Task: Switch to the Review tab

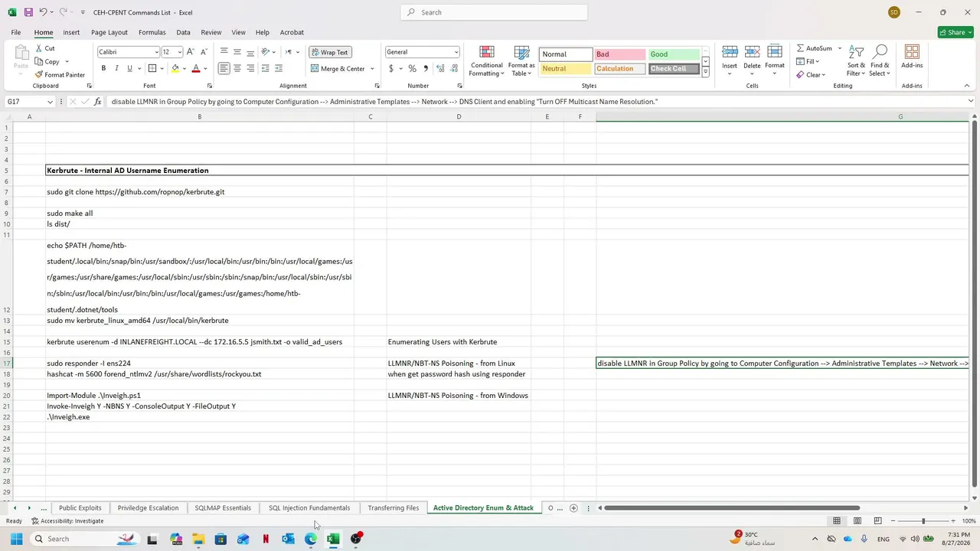Action: tap(211, 32)
